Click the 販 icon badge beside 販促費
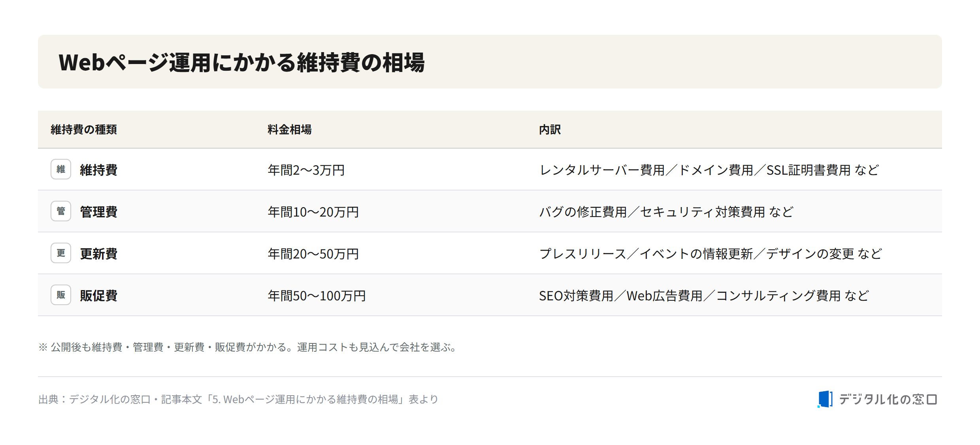Image resolution: width=980 pixels, height=445 pixels. (x=61, y=295)
